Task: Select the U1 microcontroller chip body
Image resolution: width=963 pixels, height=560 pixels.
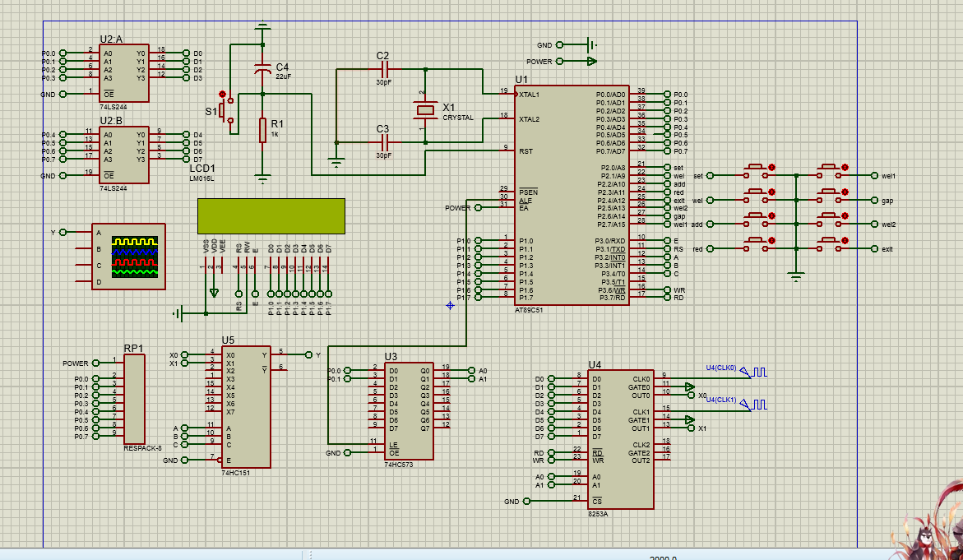Action: point(572,195)
